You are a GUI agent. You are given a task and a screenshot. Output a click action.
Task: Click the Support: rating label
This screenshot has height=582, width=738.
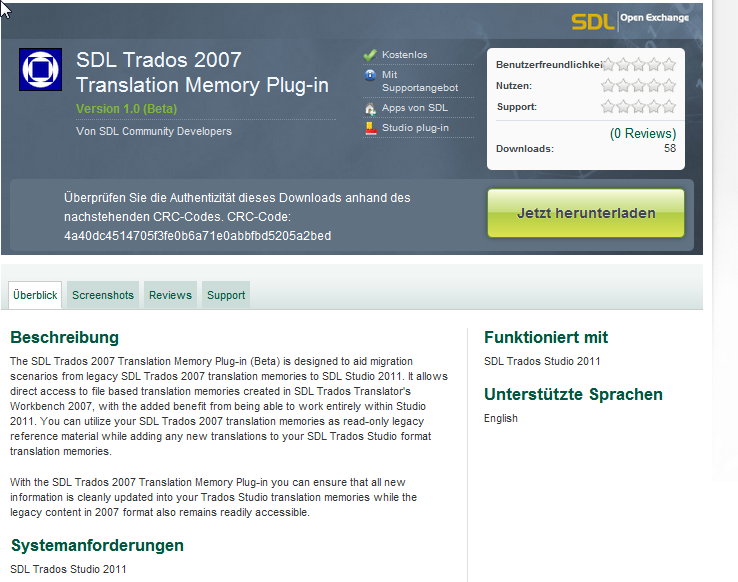click(x=517, y=107)
